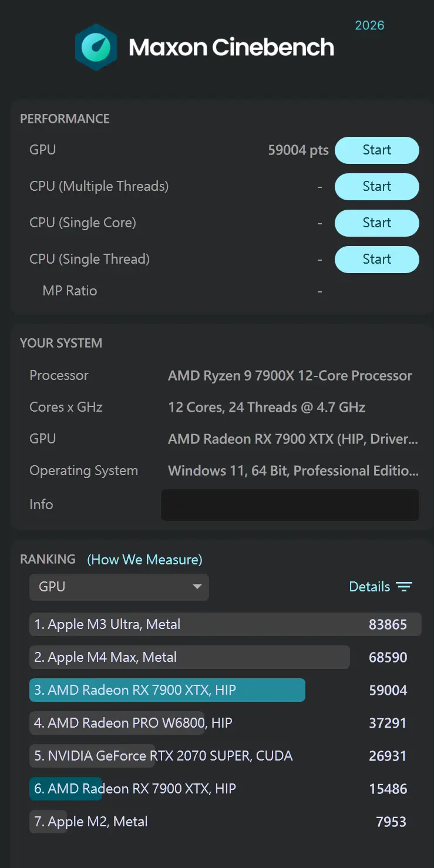Start the GPU benchmark
434x868 pixels.
click(x=376, y=150)
